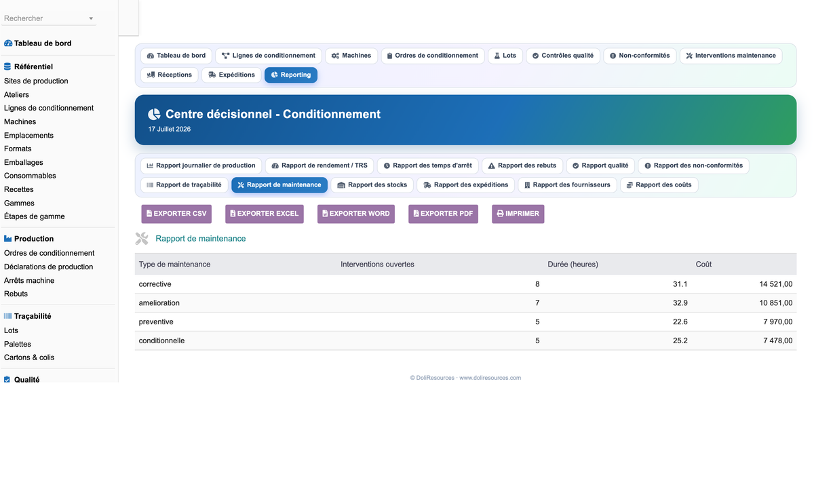Screen dimensions: 814x504
Task: Click the Coût column header
Action: click(703, 264)
